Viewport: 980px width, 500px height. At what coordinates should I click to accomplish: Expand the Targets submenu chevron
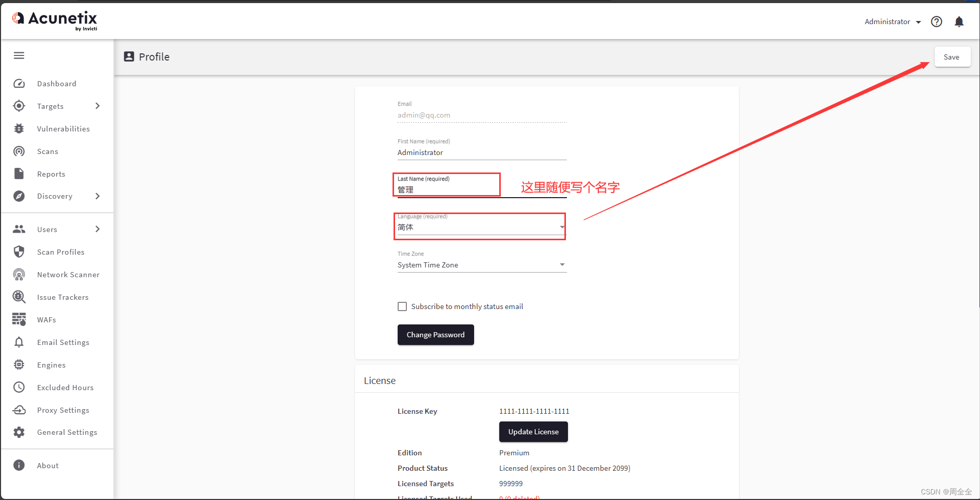click(97, 106)
